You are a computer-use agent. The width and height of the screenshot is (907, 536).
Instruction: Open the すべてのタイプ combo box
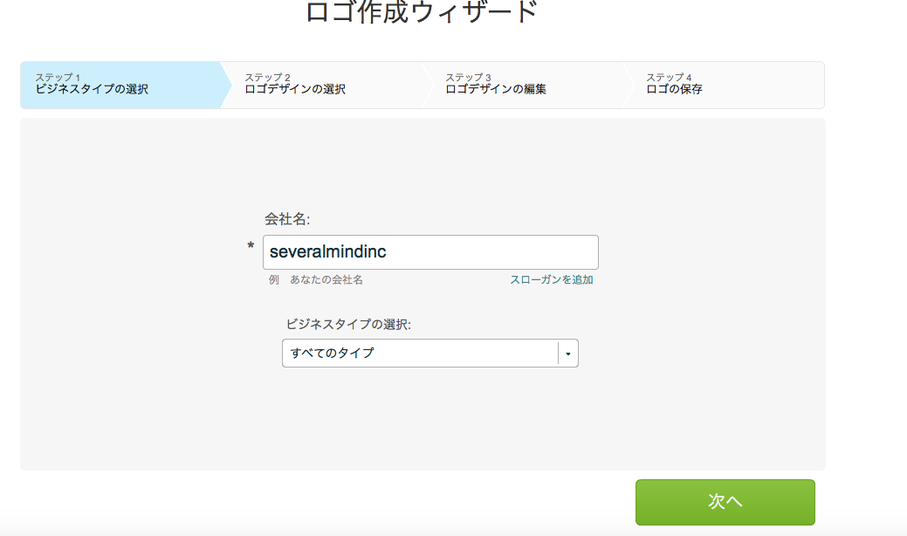pyautogui.click(x=430, y=353)
